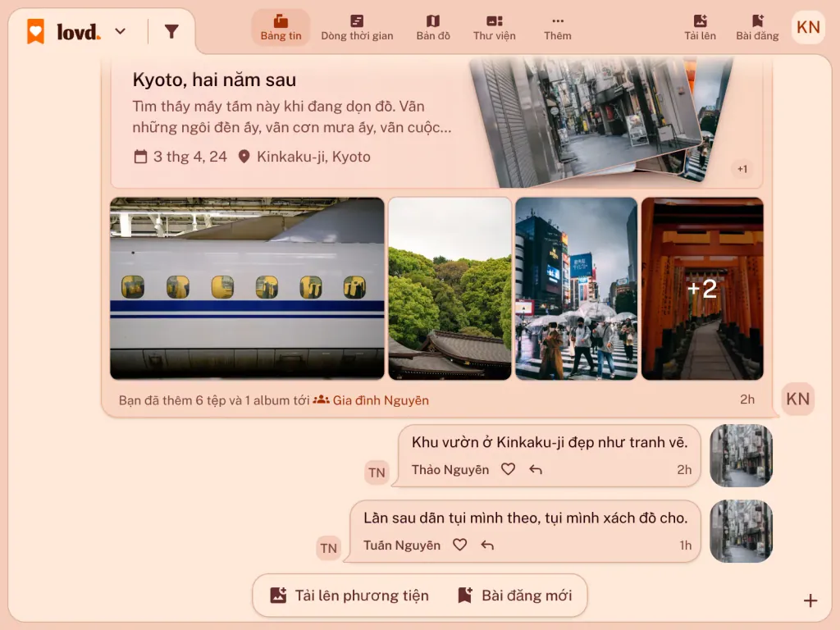This screenshot has height=630, width=840.
Task: Switch to the Bảng tin tab
Action: [x=281, y=28]
